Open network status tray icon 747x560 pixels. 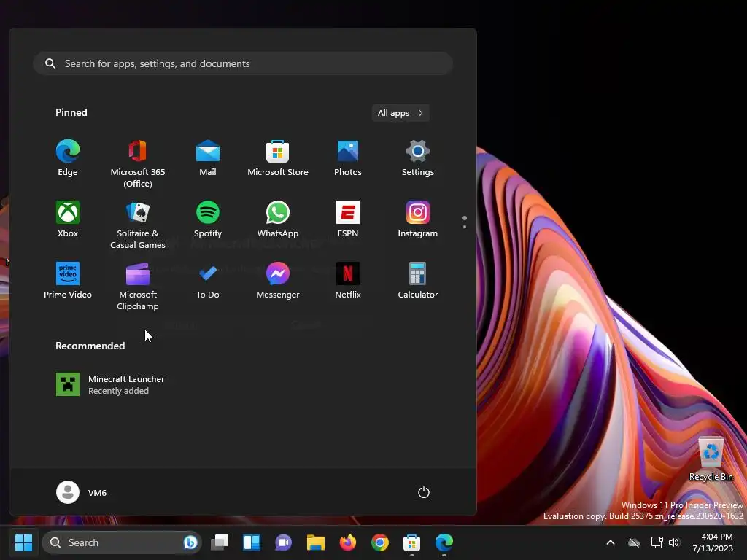(x=657, y=542)
